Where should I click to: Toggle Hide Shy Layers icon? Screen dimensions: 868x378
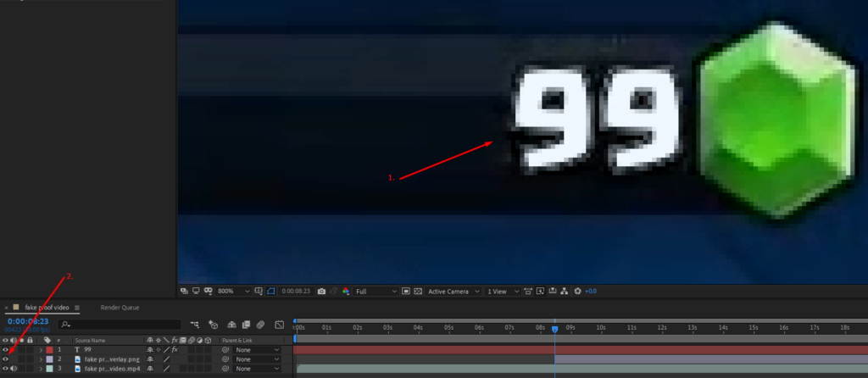click(x=231, y=325)
